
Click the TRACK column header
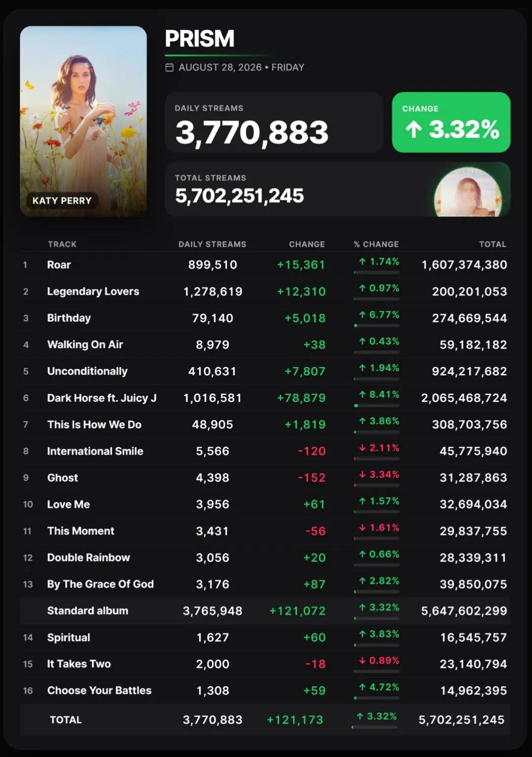(x=62, y=244)
